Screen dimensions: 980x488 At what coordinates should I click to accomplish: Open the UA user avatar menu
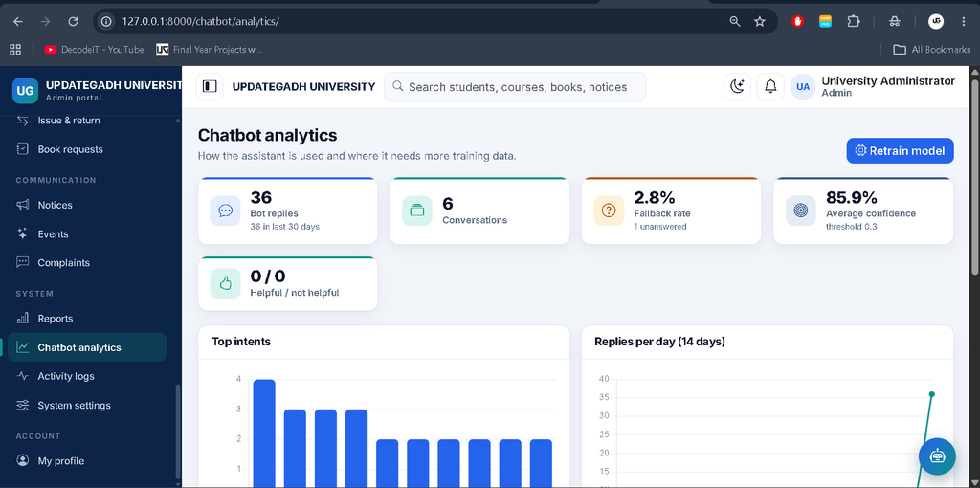click(803, 87)
